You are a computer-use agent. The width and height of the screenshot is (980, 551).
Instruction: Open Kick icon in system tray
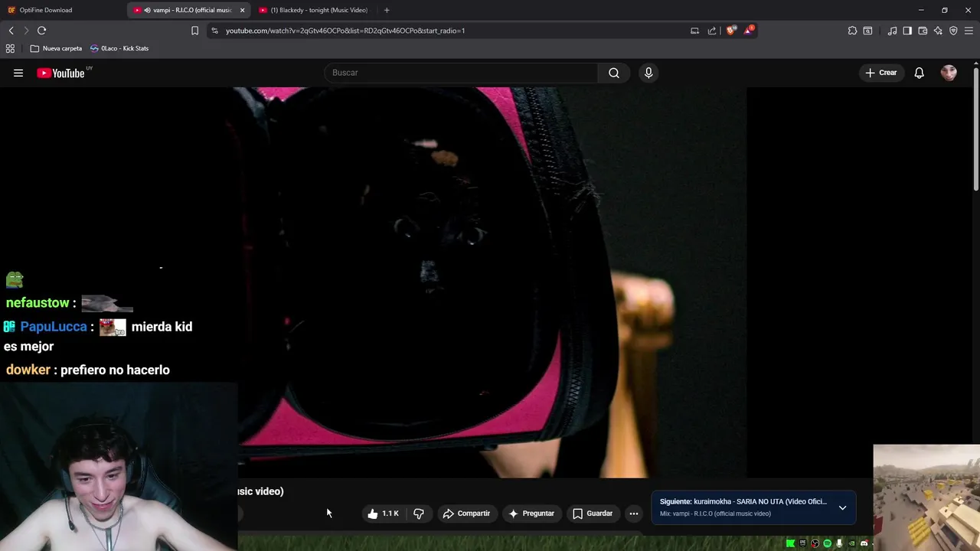[x=790, y=543]
